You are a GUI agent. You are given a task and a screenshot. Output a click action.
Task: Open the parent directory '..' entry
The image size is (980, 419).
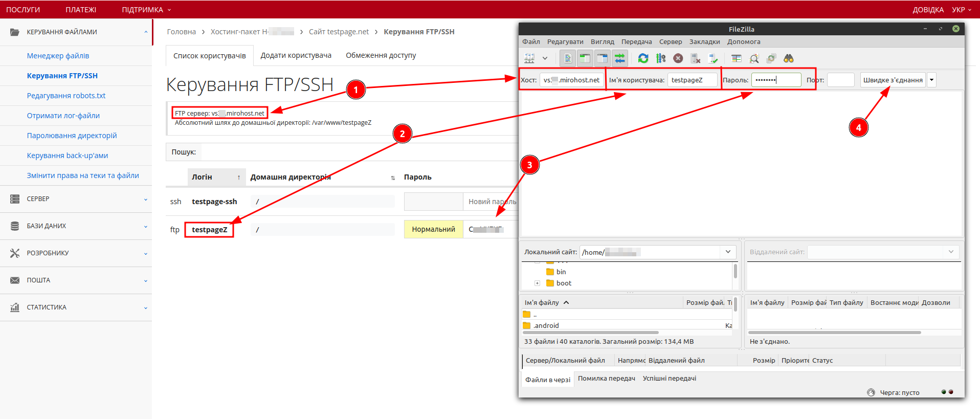530,314
